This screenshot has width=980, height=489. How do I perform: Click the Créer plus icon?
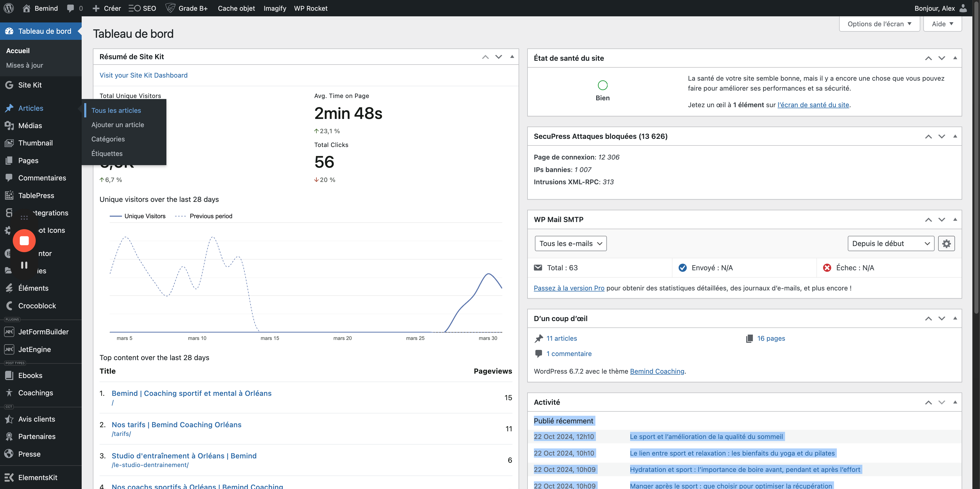[96, 8]
